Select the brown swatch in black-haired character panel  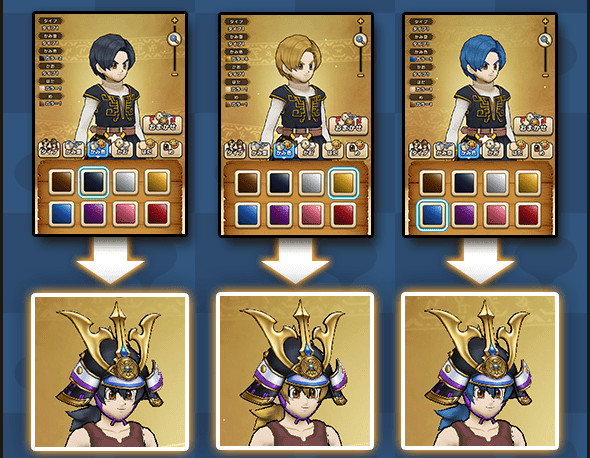pos(61,182)
